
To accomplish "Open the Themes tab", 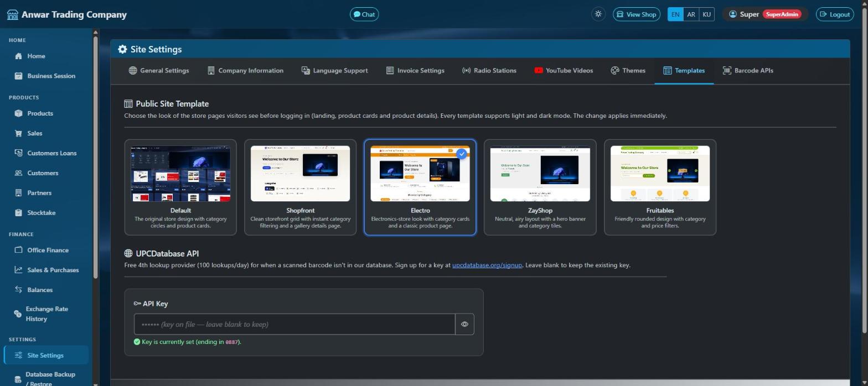I will pyautogui.click(x=628, y=71).
